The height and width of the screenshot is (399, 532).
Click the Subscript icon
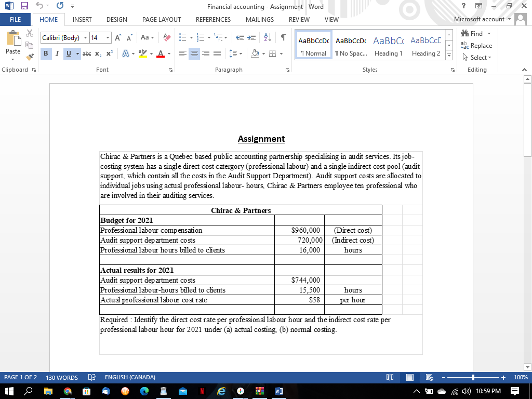point(97,54)
